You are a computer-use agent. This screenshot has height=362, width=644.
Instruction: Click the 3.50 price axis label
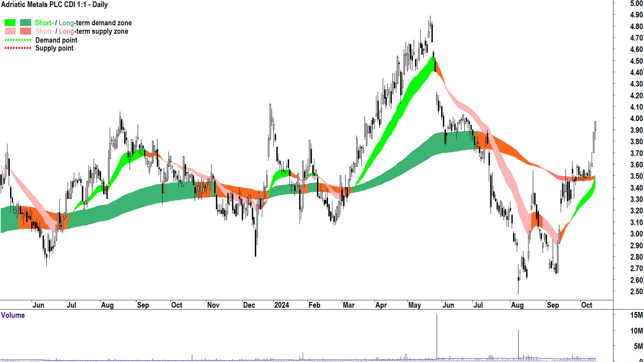[636, 176]
